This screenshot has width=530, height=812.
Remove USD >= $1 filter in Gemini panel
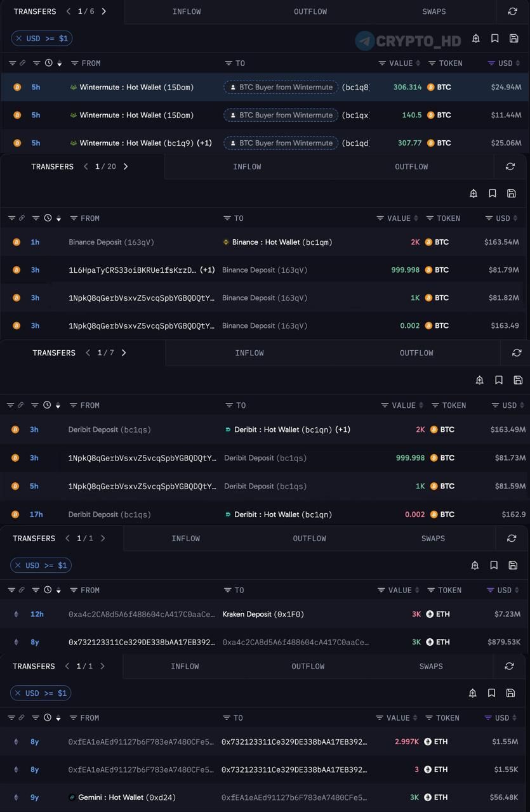[18, 693]
